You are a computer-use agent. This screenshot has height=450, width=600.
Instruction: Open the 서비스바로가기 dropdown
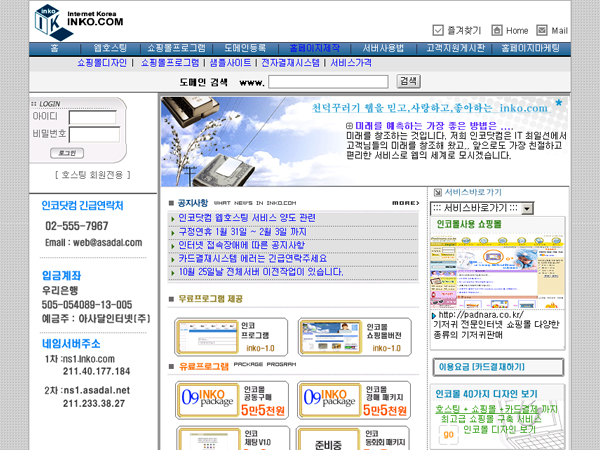482,209
